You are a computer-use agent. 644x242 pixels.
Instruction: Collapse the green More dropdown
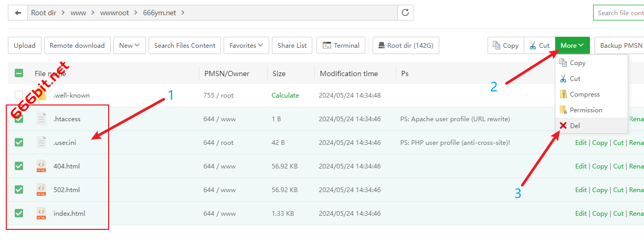(x=572, y=46)
